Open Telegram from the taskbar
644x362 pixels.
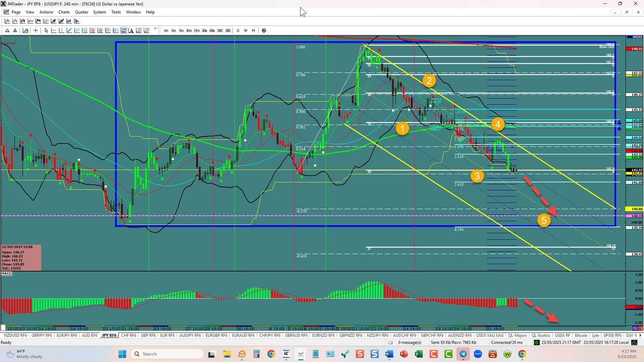tap(463, 354)
